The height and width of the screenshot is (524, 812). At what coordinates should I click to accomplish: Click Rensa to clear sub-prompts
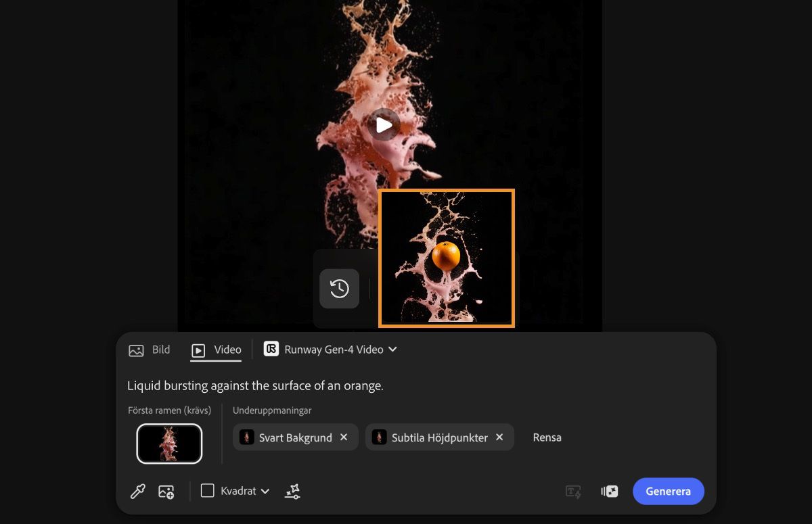tap(547, 437)
